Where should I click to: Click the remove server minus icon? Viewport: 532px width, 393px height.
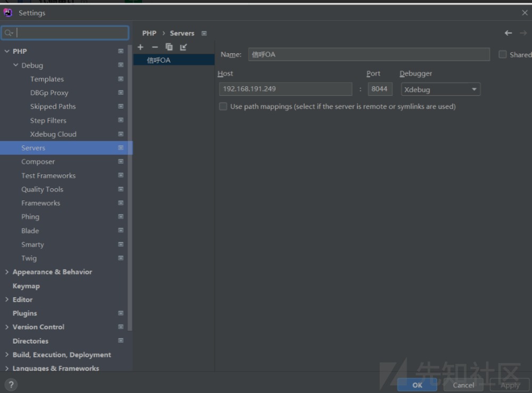click(155, 47)
